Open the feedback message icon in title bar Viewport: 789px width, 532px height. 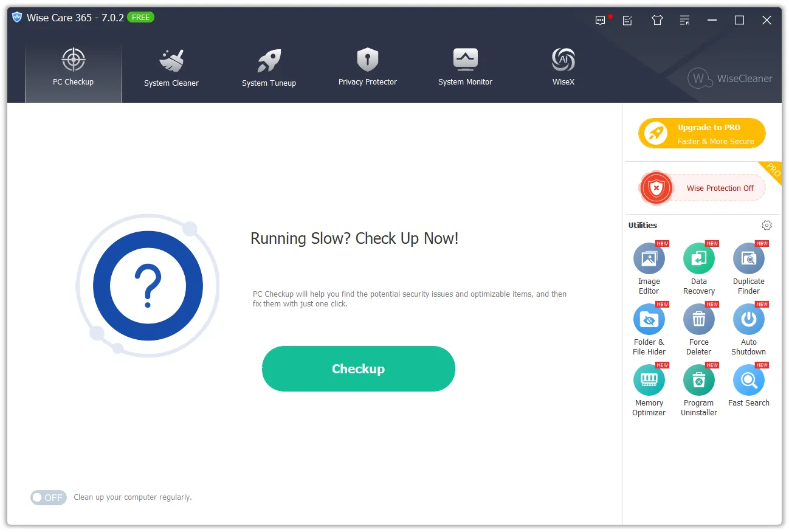[x=601, y=20]
